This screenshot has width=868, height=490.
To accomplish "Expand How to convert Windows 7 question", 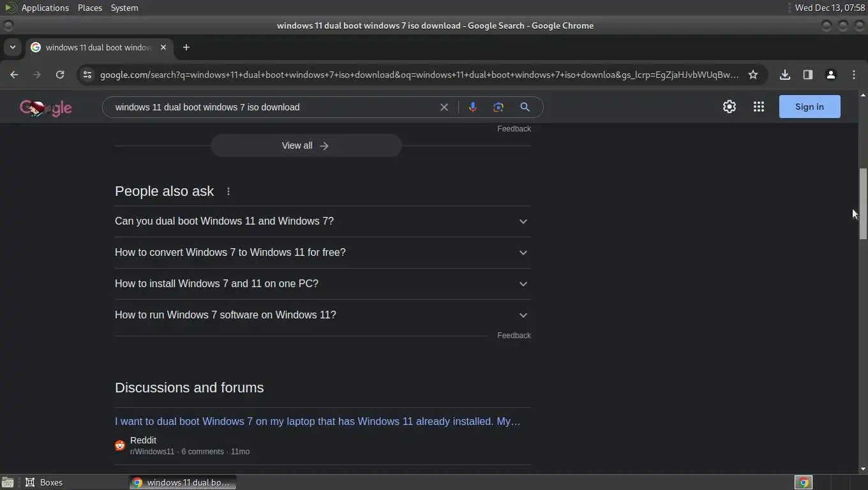I will [x=322, y=253].
